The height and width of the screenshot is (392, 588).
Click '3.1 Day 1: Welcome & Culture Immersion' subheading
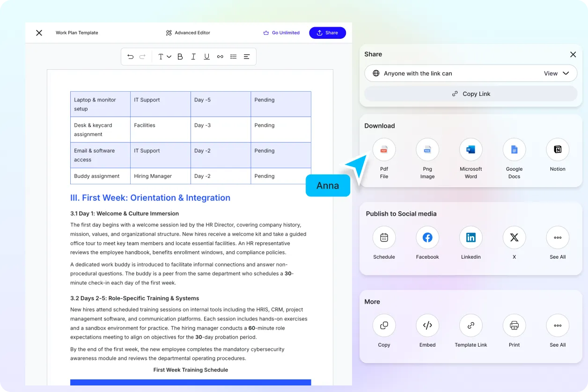pyautogui.click(x=125, y=213)
